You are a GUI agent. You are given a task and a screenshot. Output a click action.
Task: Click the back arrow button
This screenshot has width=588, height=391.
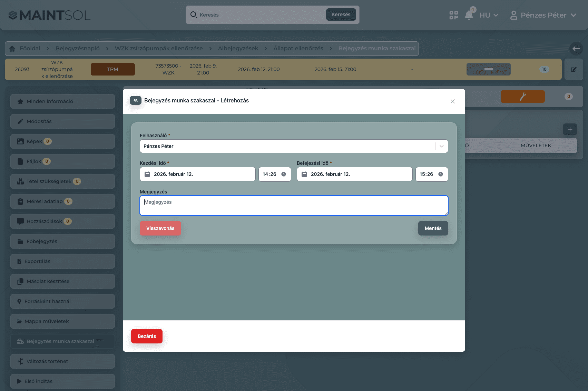pyautogui.click(x=576, y=49)
